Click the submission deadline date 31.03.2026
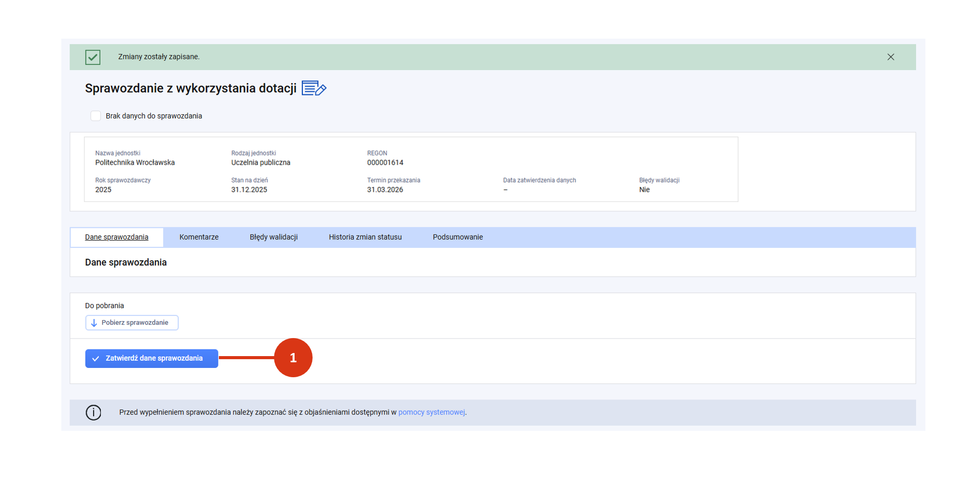980x504 pixels. click(385, 190)
